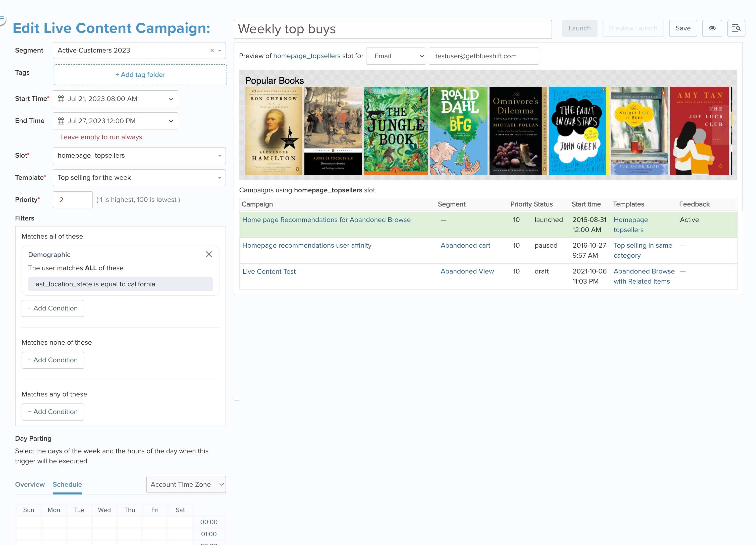Click The Fault in Our Stars cover

[x=579, y=131]
